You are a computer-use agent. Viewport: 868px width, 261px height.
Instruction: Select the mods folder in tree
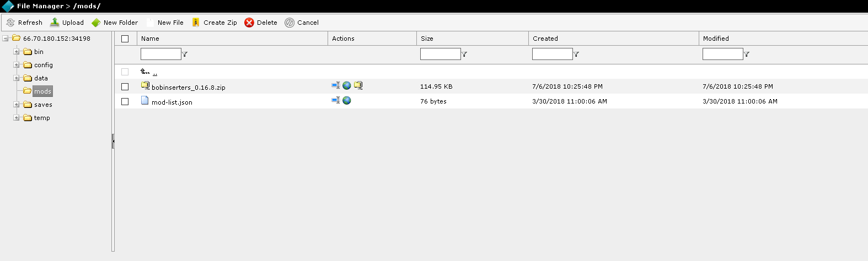(42, 91)
